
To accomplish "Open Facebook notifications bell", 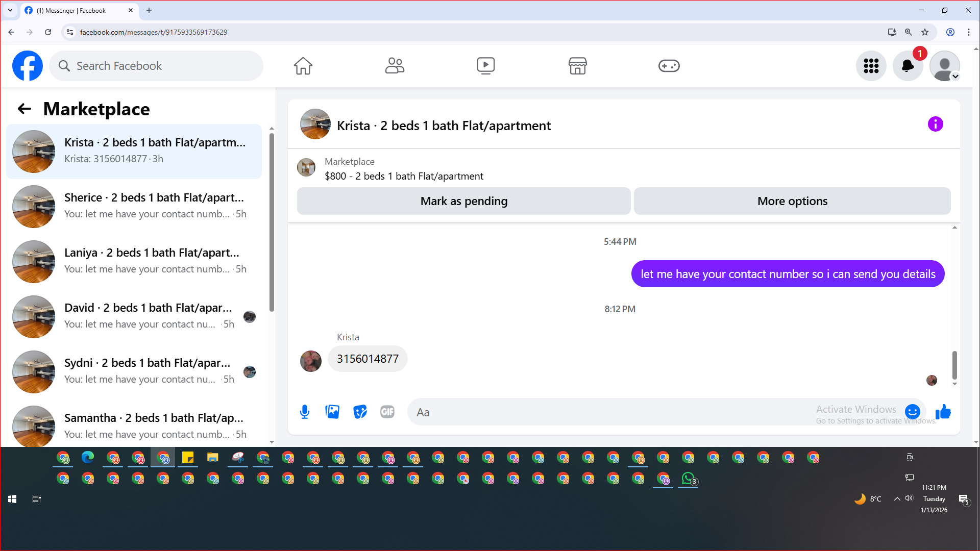I will tap(908, 66).
